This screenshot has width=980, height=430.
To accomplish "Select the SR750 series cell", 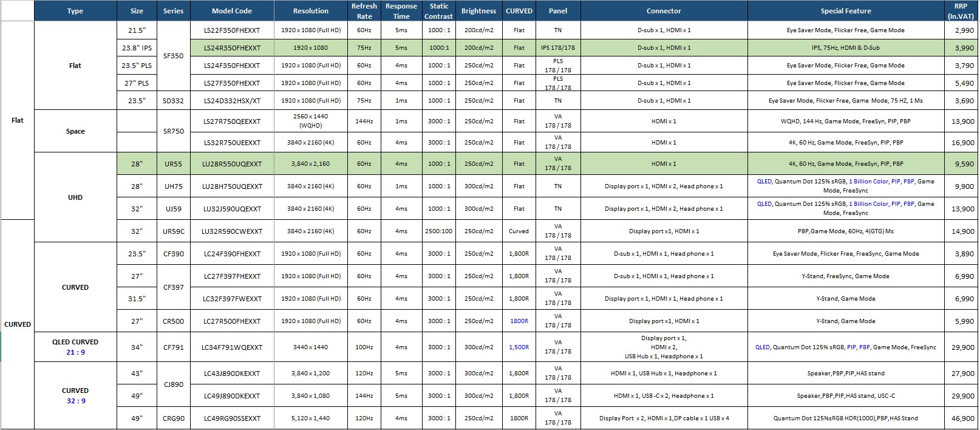I will point(174,131).
